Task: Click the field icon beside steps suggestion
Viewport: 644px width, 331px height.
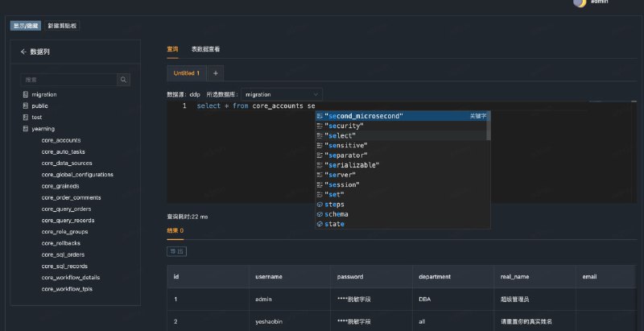Action: click(320, 205)
